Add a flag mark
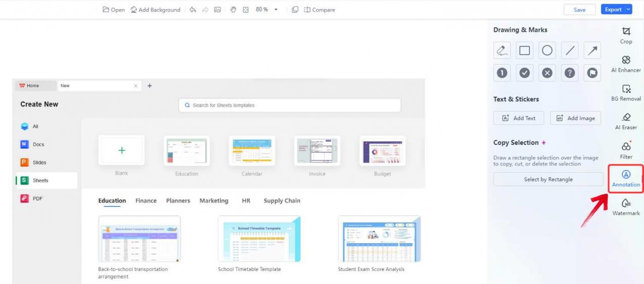 [593, 73]
